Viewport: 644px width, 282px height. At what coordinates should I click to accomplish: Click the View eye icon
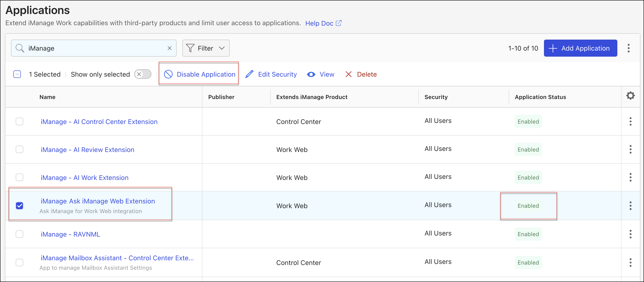click(311, 74)
